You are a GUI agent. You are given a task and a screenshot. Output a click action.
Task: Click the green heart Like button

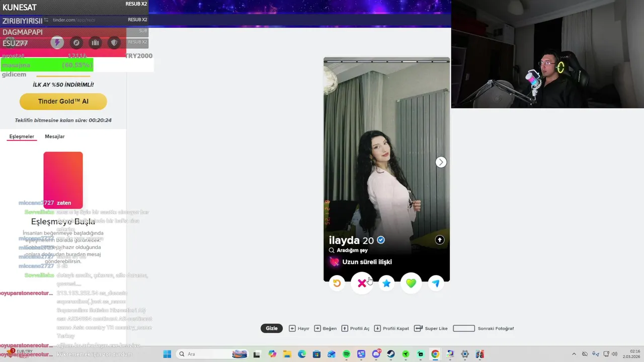coord(411,283)
